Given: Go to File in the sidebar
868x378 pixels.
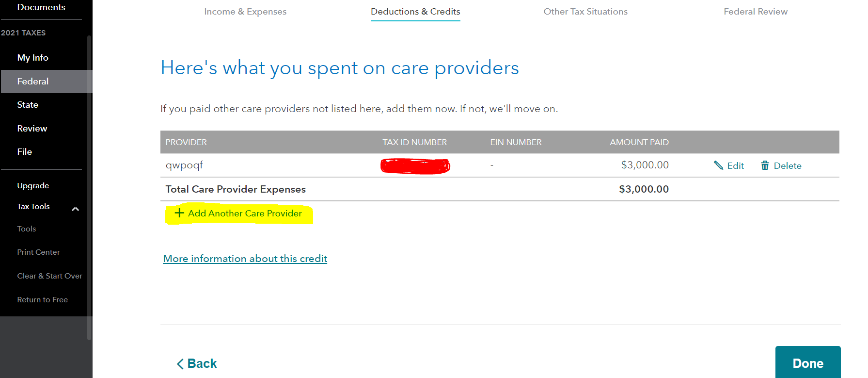Looking at the screenshot, I should tap(25, 152).
